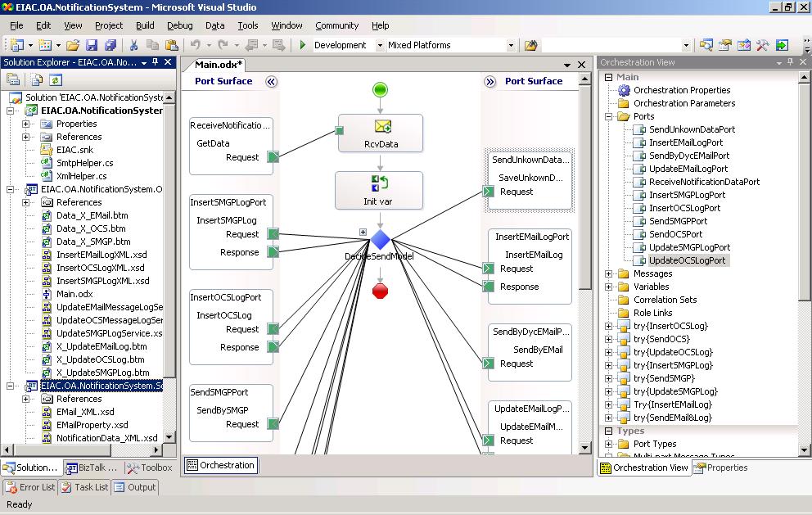The width and height of the screenshot is (812, 515).
Task: Expand the Port Types node
Action: click(x=609, y=444)
